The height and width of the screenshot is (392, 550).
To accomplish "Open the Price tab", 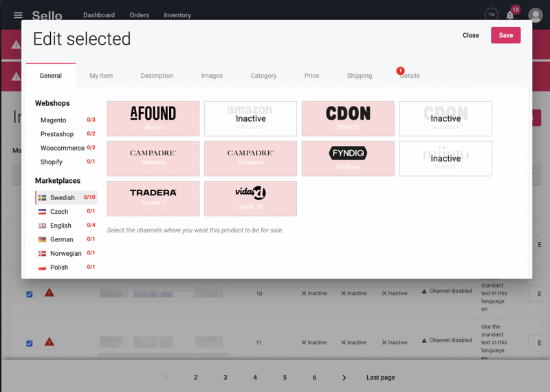I will point(312,76).
